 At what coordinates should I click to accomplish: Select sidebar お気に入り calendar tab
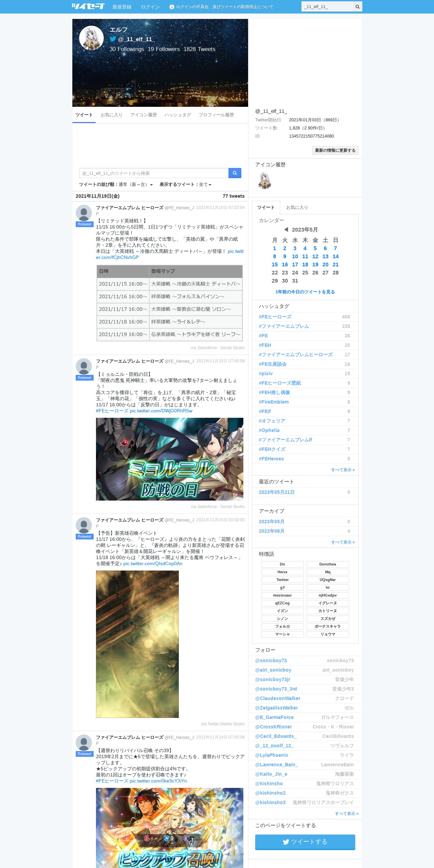coord(297,208)
